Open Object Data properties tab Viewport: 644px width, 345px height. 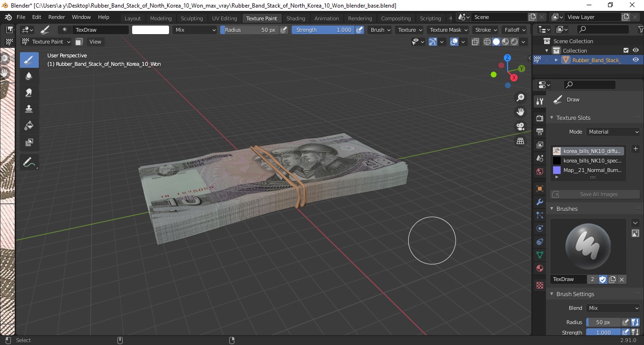[x=539, y=255]
